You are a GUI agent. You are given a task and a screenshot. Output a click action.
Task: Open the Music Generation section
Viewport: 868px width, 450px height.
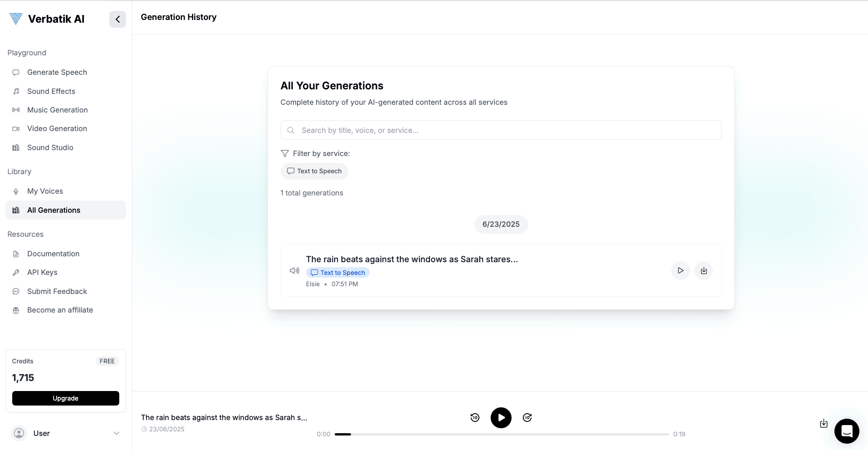point(57,110)
